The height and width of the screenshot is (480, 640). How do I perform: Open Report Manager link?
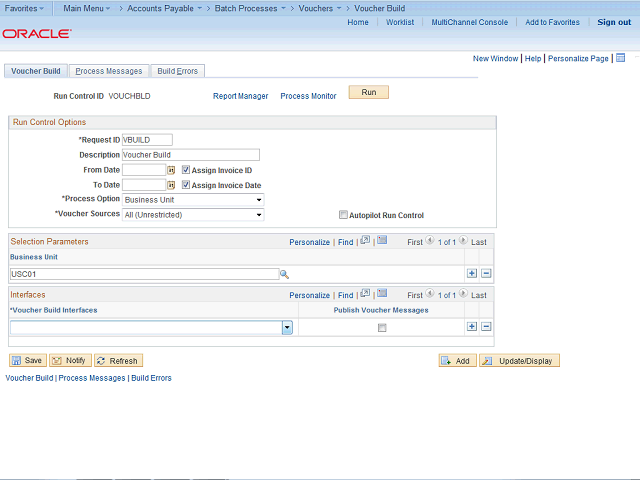[240, 96]
